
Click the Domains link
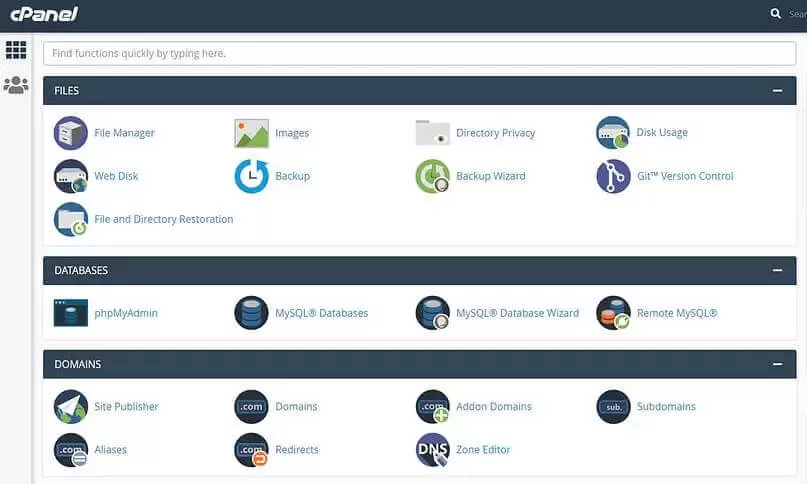tap(296, 407)
